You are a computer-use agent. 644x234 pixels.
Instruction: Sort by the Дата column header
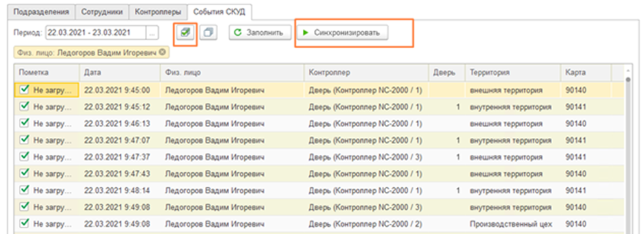pos(120,73)
